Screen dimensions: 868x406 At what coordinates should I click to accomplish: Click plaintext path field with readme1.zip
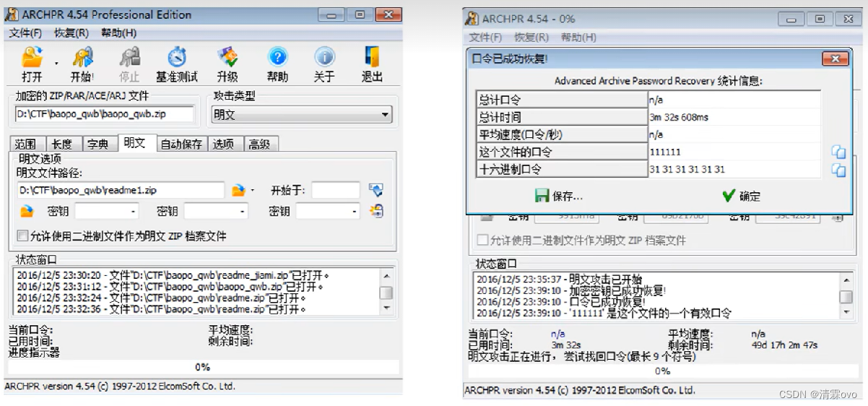point(121,190)
